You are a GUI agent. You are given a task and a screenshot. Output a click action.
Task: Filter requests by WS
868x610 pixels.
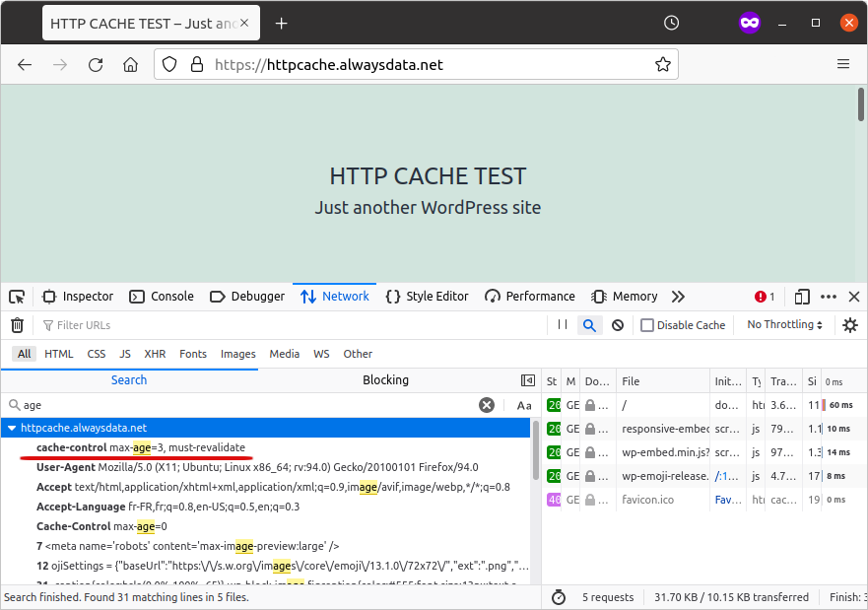click(x=321, y=354)
